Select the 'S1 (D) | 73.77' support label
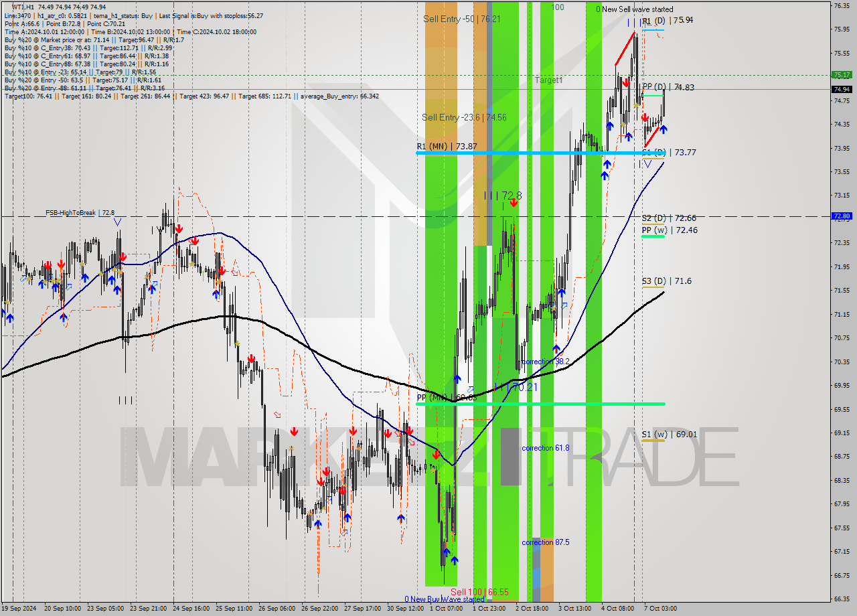 pos(669,153)
